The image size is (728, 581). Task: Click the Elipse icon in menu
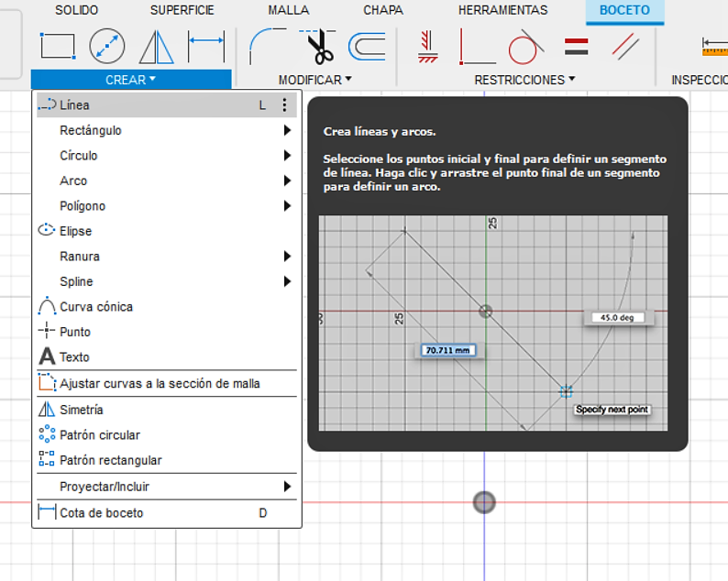[47, 230]
